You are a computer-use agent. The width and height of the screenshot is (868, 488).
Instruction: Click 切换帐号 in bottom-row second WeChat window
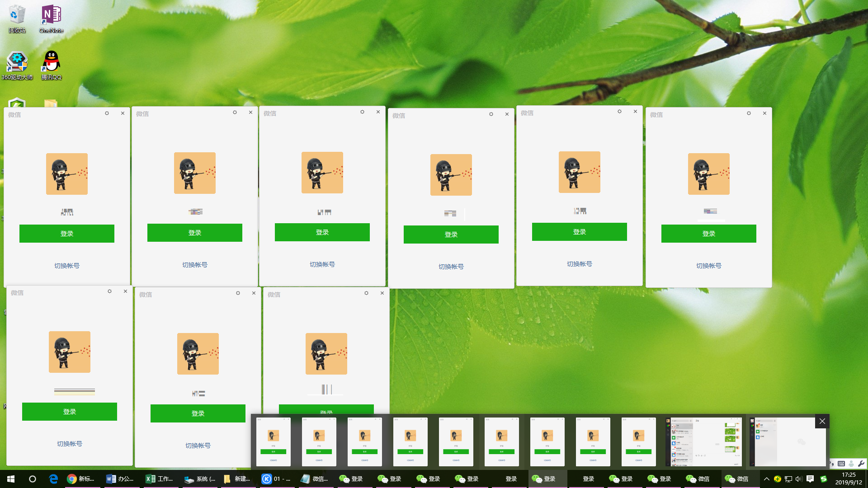tap(198, 446)
